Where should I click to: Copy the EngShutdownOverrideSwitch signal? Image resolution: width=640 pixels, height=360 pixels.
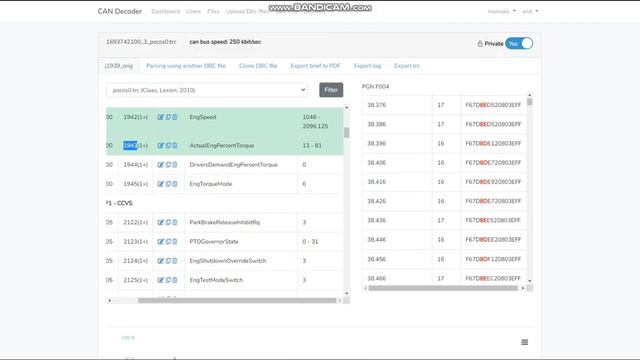tap(168, 261)
